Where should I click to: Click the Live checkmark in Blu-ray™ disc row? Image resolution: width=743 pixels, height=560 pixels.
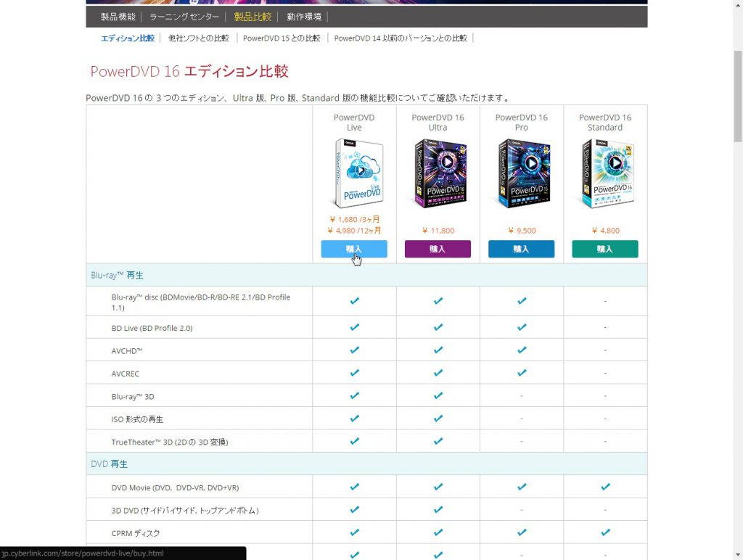pos(354,301)
